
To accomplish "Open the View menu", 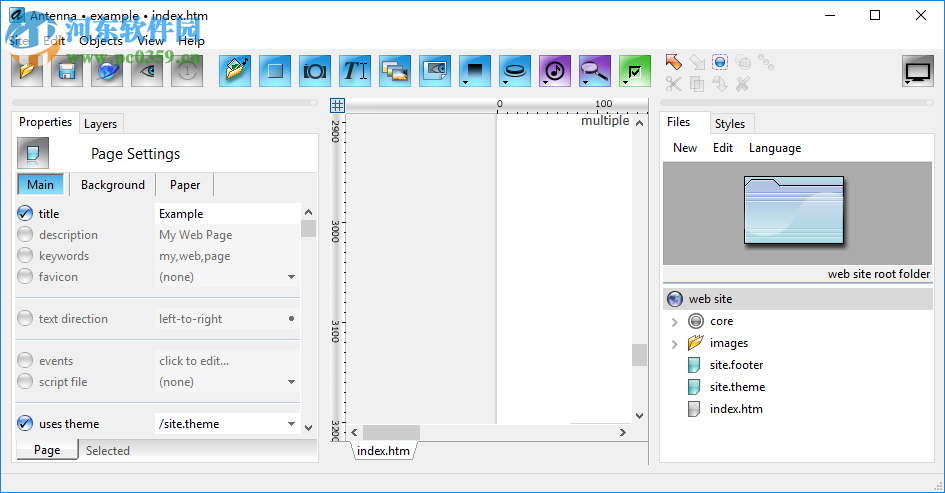I will [x=150, y=41].
